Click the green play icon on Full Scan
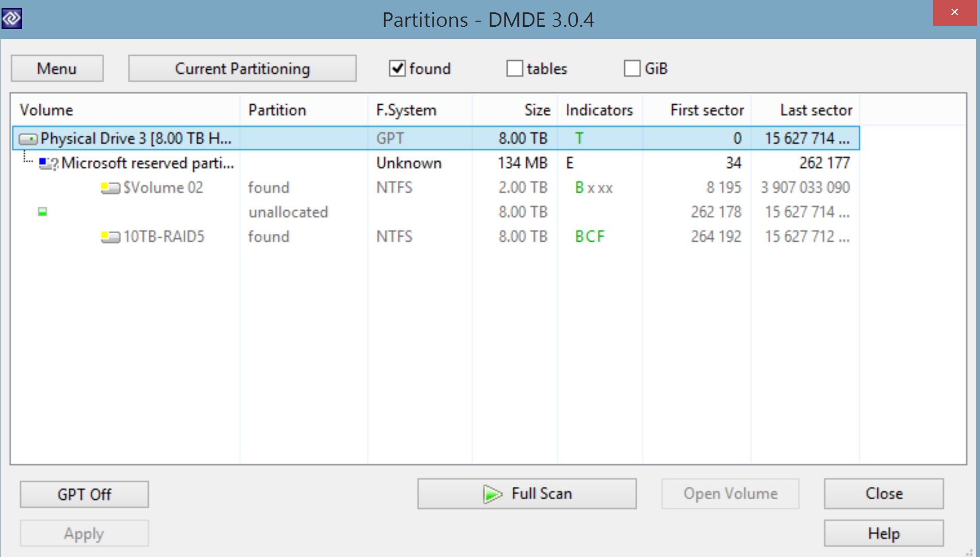The width and height of the screenshot is (980, 557). pyautogui.click(x=493, y=494)
